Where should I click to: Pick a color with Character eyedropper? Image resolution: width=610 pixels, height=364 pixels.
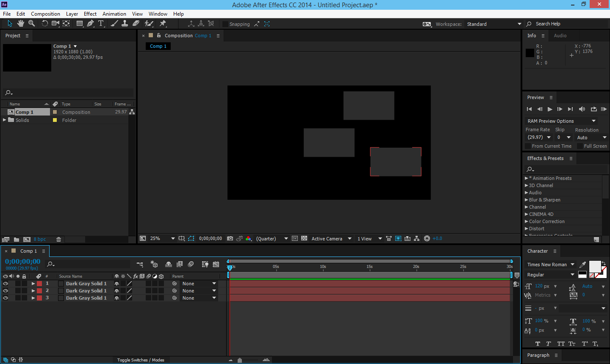583,265
